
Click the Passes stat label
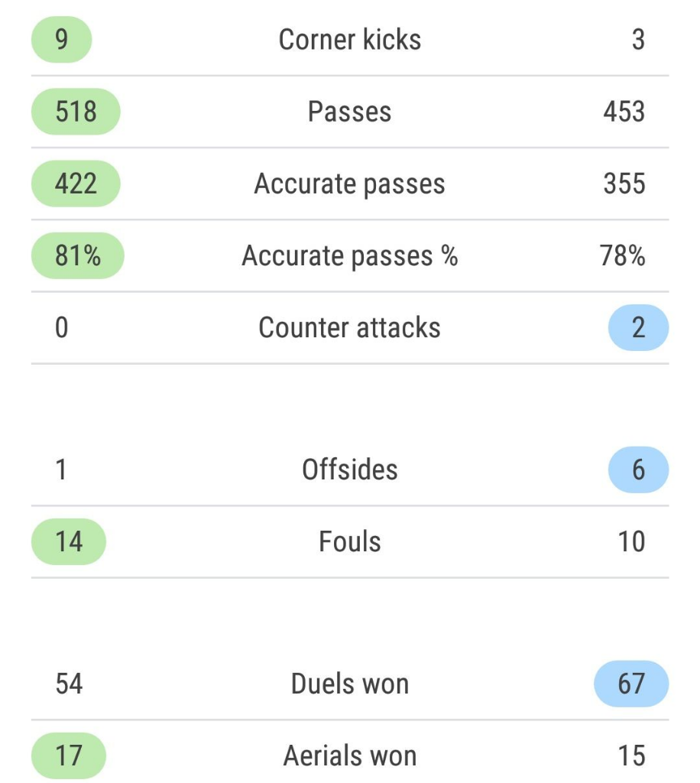350,112
